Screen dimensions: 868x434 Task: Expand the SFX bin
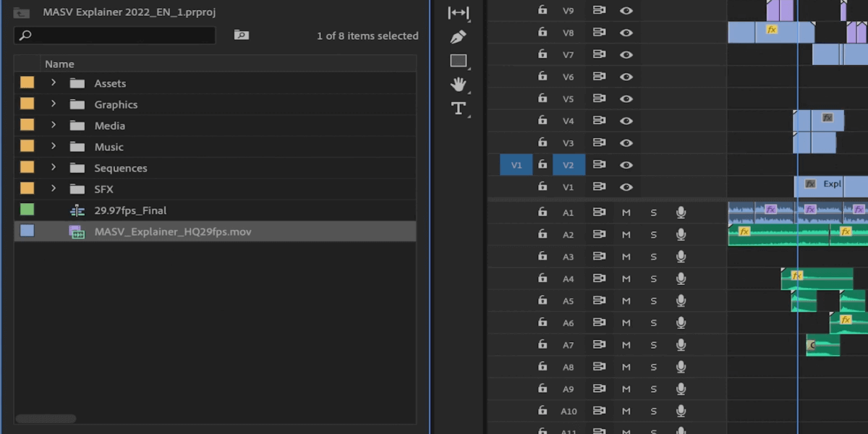click(x=54, y=189)
